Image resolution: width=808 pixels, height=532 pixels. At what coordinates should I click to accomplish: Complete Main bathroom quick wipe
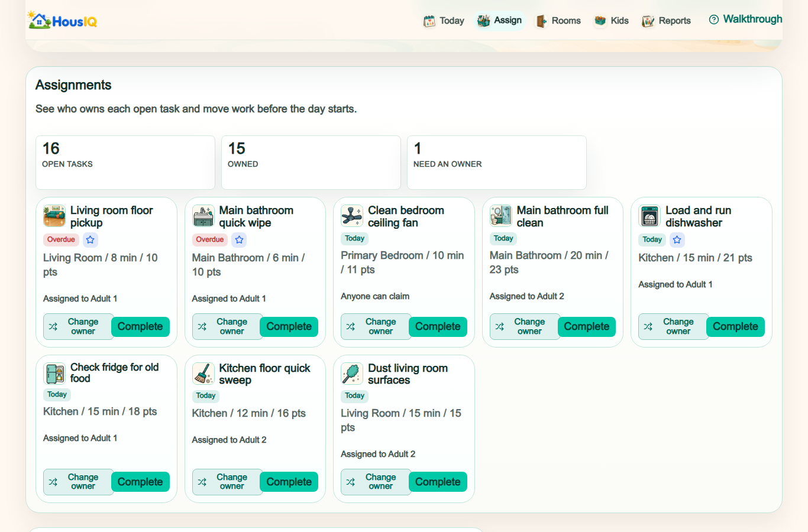pyautogui.click(x=289, y=326)
